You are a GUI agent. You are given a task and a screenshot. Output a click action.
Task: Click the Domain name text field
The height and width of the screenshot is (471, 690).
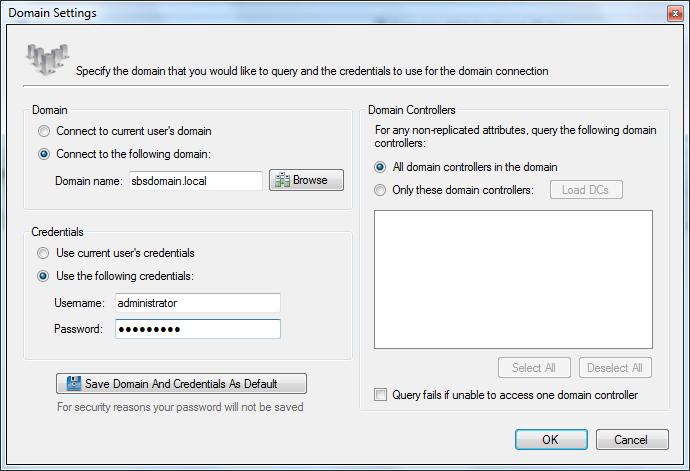click(x=195, y=180)
